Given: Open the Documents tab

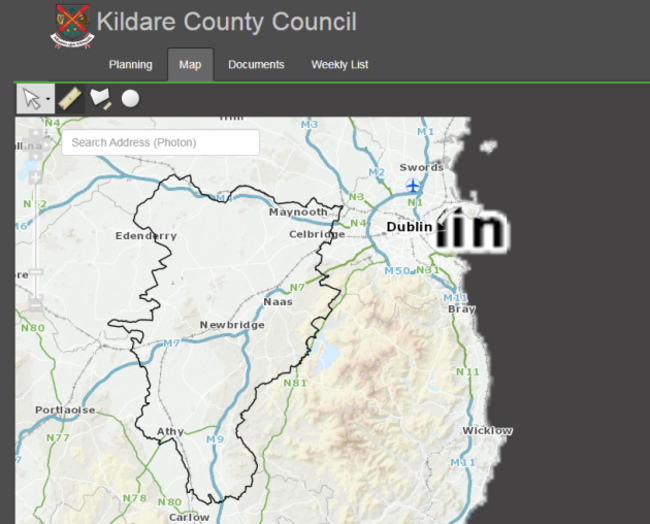Looking at the screenshot, I should coord(256,65).
